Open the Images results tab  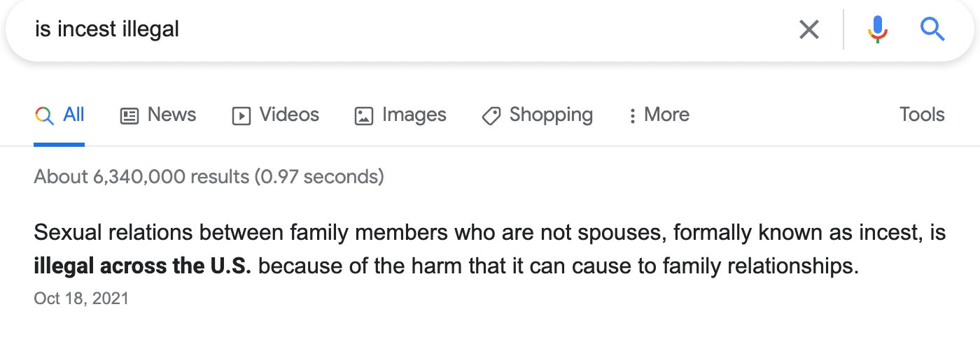pyautogui.click(x=414, y=115)
